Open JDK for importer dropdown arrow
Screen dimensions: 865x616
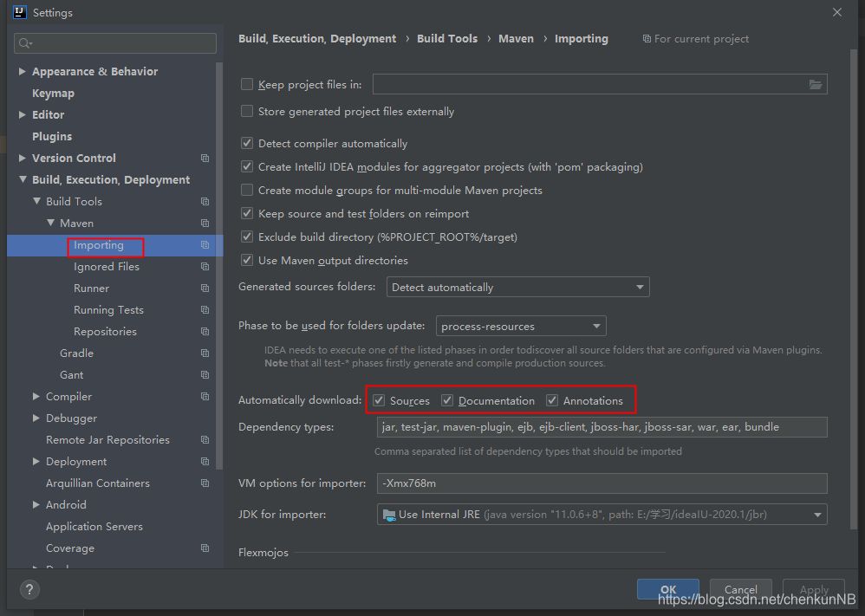click(x=817, y=515)
